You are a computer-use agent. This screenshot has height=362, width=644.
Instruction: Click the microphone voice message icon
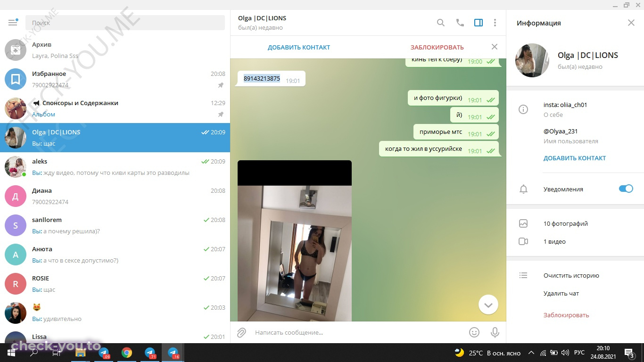(495, 332)
